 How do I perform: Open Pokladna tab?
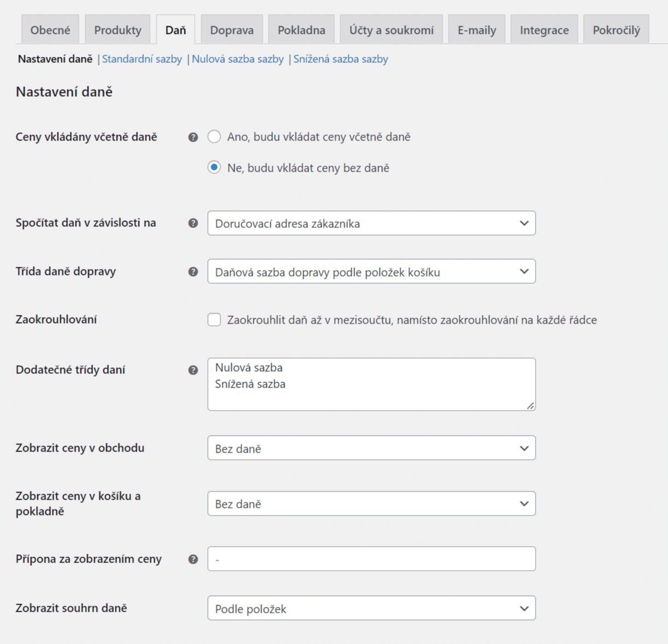[301, 30]
